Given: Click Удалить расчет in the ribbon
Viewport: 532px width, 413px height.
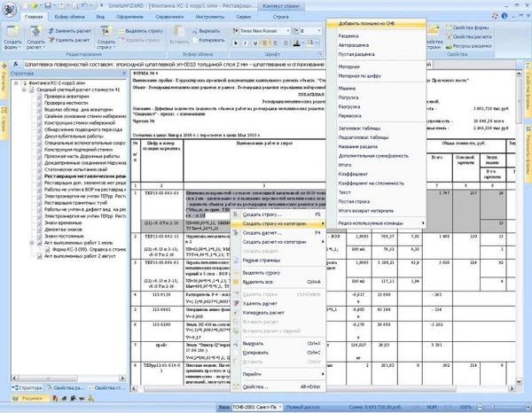Looking at the screenshot, I should coord(69,40).
